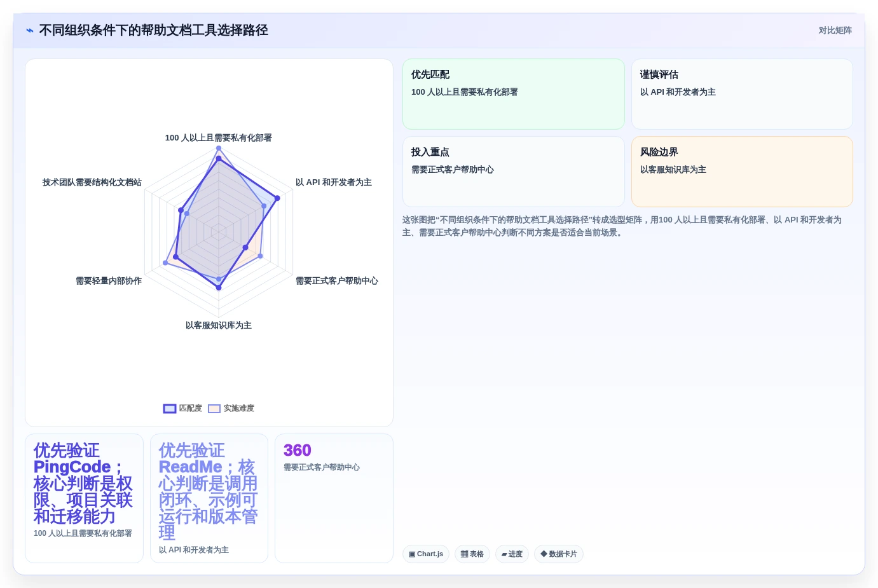This screenshot has height=588, width=878.
Task: Select the Chart.js tag chip
Action: pyautogui.click(x=426, y=554)
